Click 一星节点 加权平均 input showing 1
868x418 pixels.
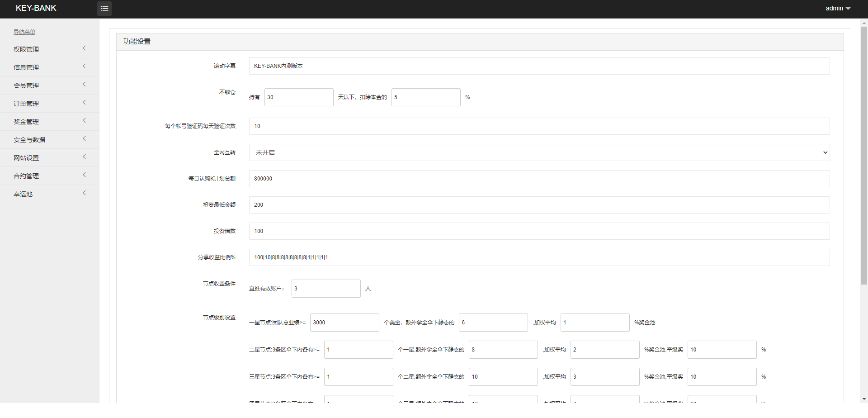point(595,323)
